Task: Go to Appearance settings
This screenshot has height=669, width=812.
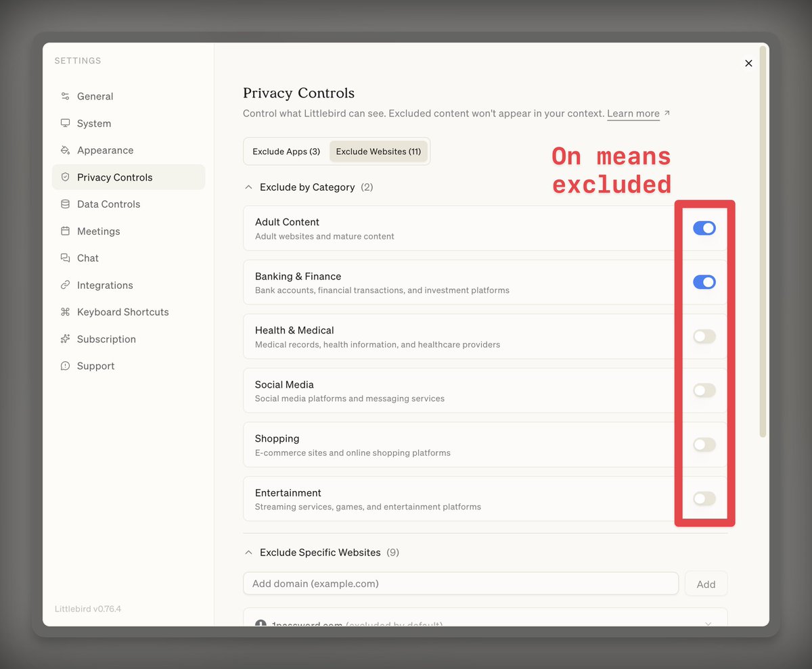Action: 129,150
